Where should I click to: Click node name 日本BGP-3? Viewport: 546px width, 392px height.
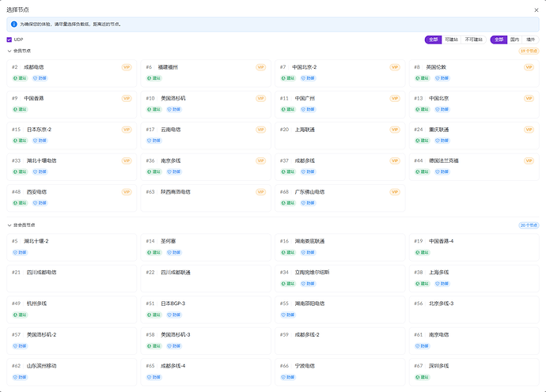[173, 303]
